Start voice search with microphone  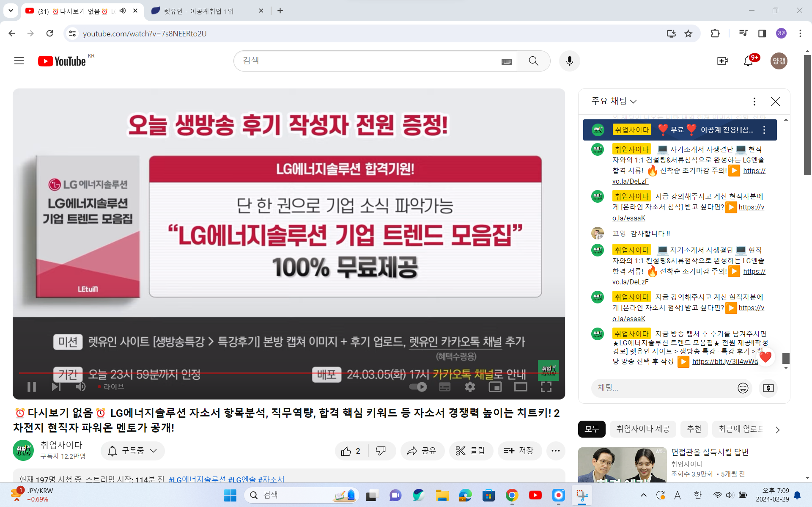click(x=569, y=61)
